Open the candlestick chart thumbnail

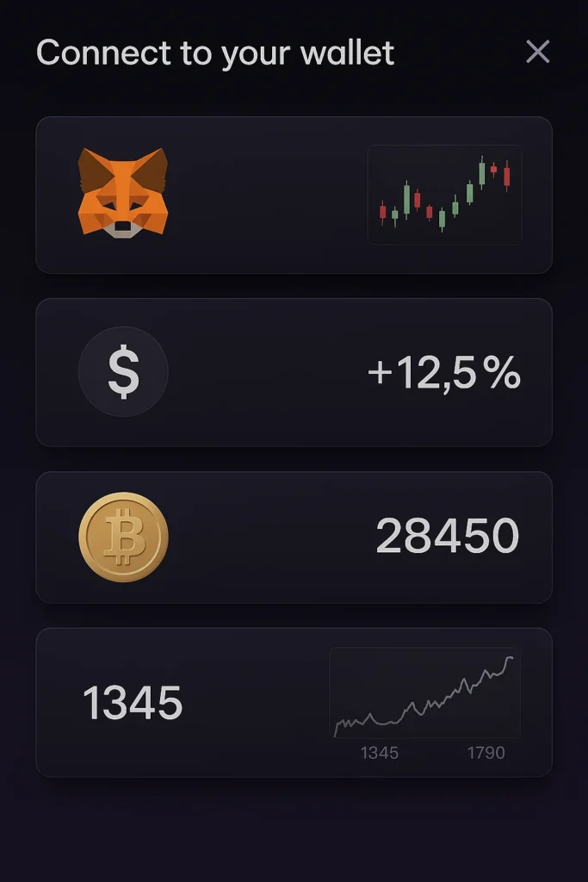[x=444, y=195]
